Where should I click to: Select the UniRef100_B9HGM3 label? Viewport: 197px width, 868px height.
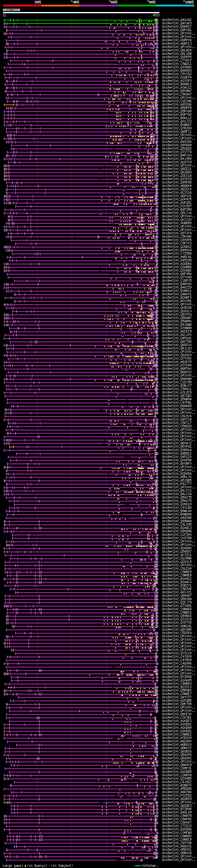pos(177,71)
